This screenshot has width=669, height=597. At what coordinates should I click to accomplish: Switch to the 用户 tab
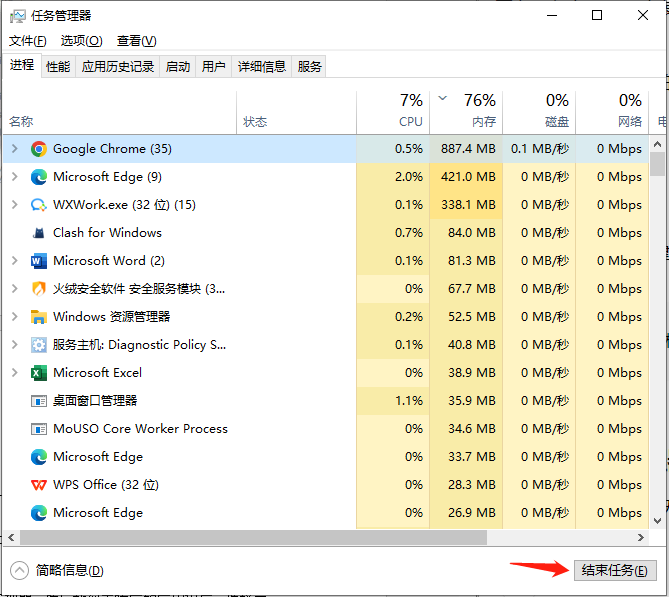(213, 67)
